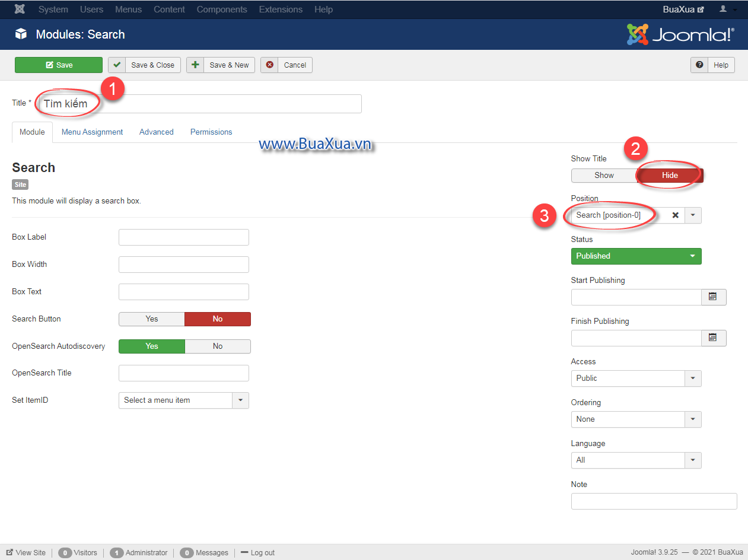Click the module cube icon in header

point(21,34)
